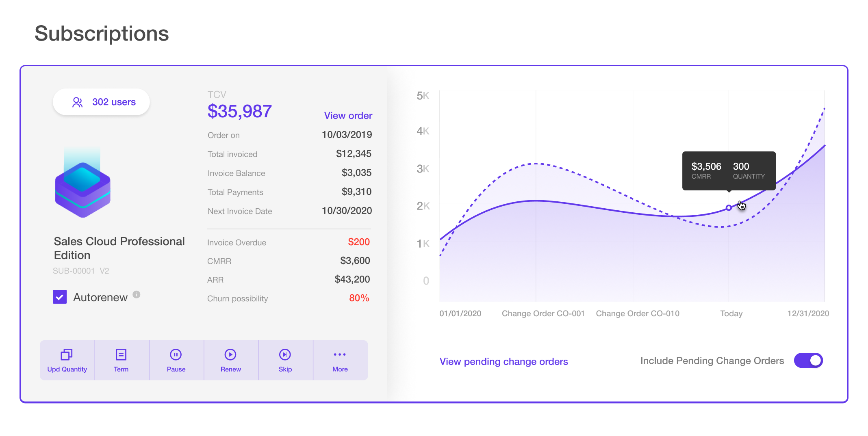Click the red Invoice Overdue $200 amount

(358, 242)
